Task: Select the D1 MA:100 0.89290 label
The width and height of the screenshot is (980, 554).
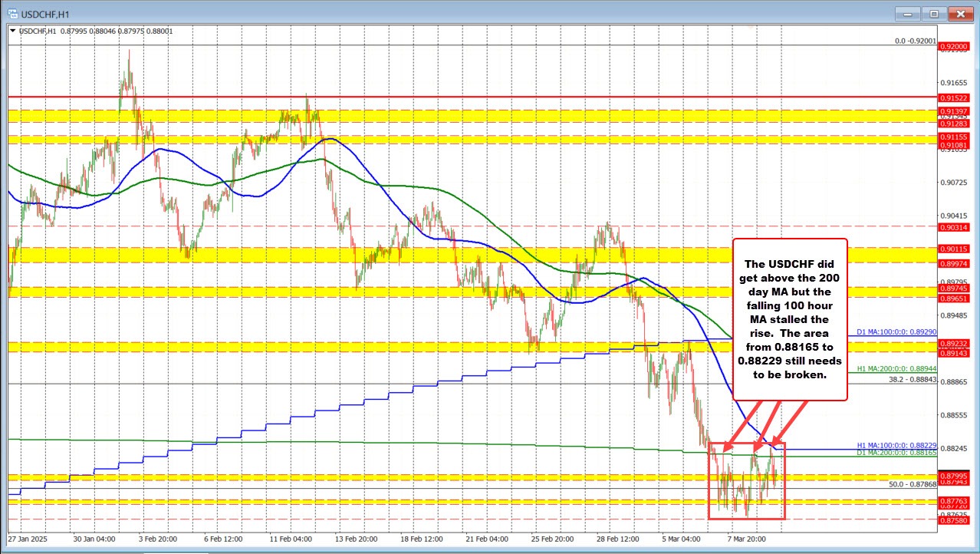Action: click(x=895, y=332)
